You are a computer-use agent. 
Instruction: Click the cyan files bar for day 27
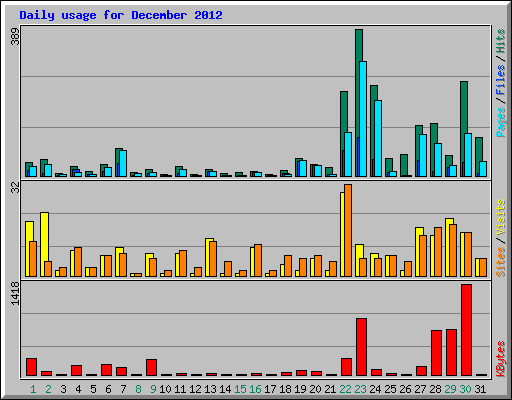[x=423, y=155]
